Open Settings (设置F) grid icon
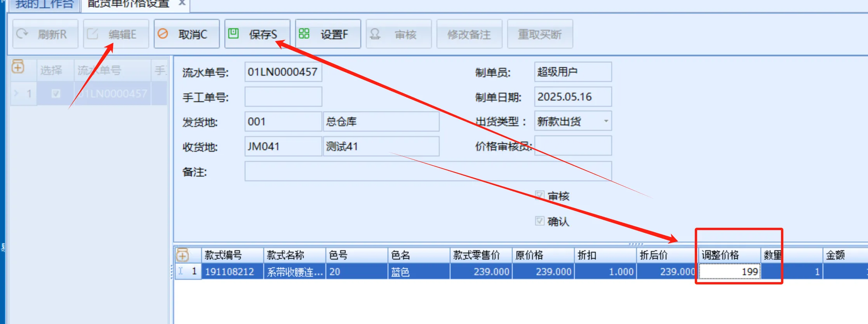Viewport: 868px width, 324px height. pyautogui.click(x=304, y=34)
